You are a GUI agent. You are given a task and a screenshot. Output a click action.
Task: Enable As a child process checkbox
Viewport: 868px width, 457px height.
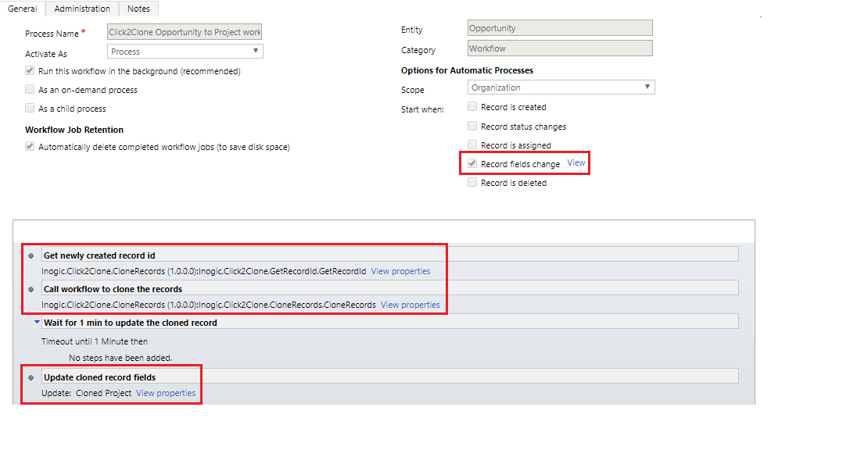[x=30, y=108]
